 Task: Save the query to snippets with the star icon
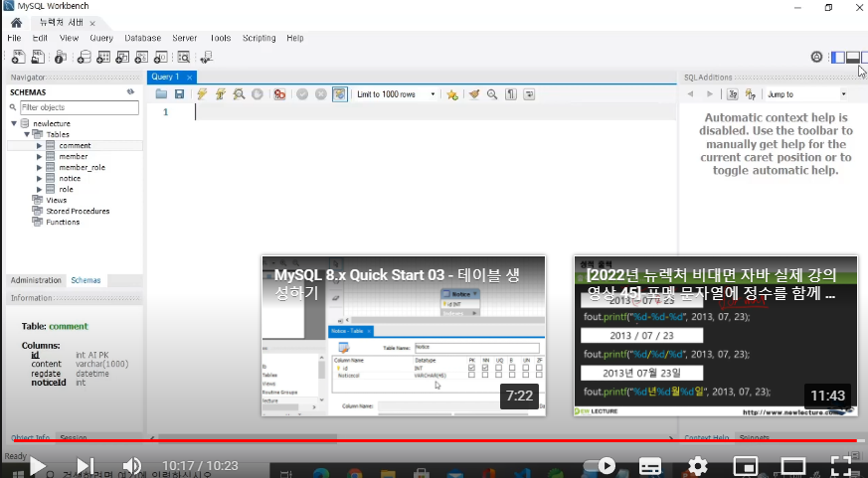[452, 94]
